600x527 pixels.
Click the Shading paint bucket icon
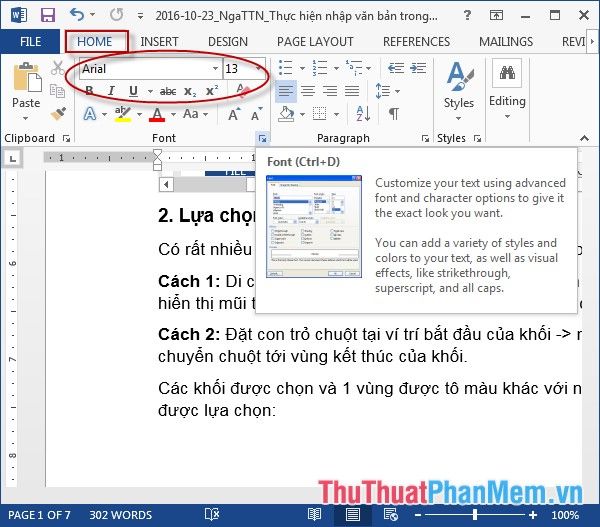click(x=285, y=114)
